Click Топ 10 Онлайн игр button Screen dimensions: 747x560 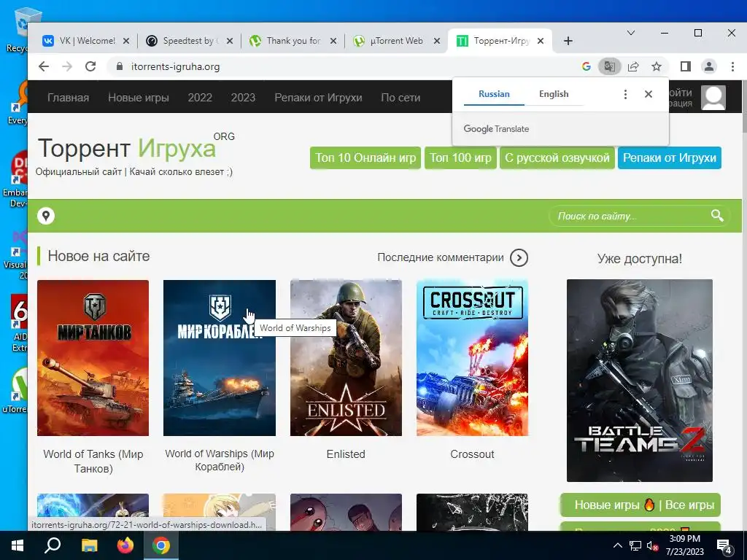(x=365, y=157)
